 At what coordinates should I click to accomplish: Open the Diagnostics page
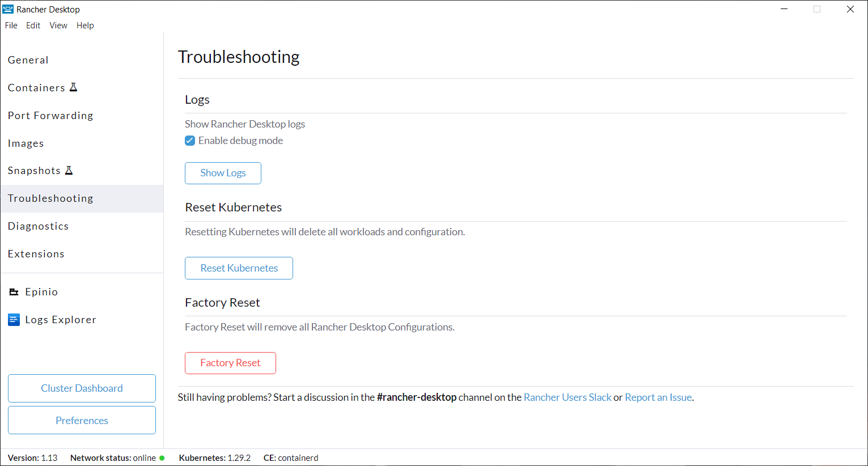[x=82, y=226]
